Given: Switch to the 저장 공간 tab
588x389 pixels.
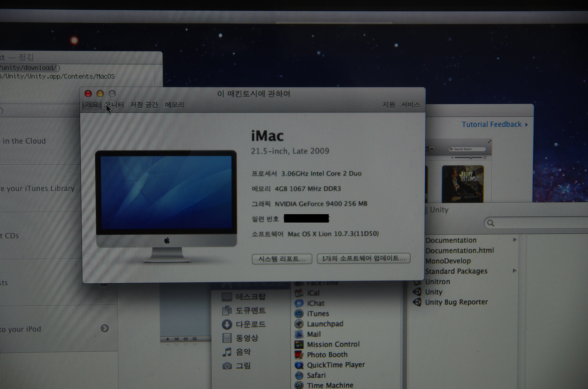Looking at the screenshot, I should pos(144,105).
